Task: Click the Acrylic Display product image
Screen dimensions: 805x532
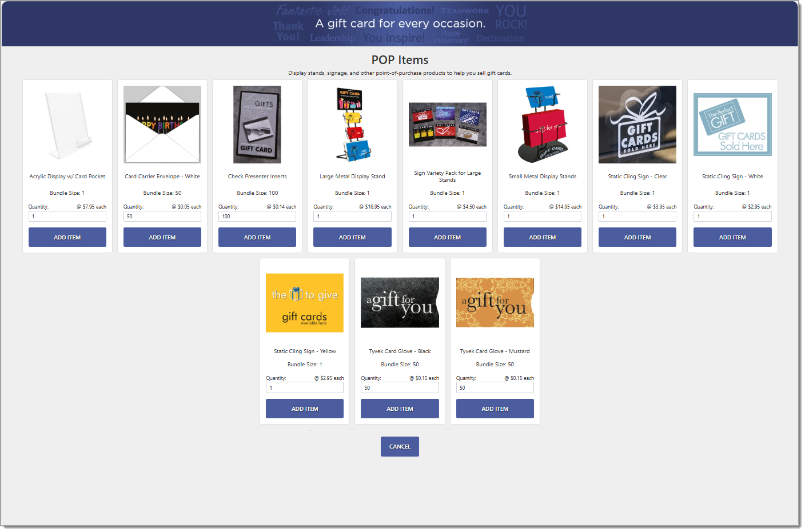Action: [67, 125]
